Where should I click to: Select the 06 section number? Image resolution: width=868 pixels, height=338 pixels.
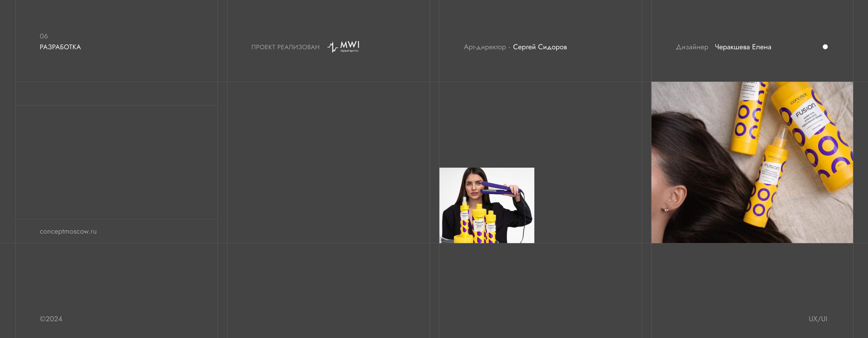click(44, 36)
